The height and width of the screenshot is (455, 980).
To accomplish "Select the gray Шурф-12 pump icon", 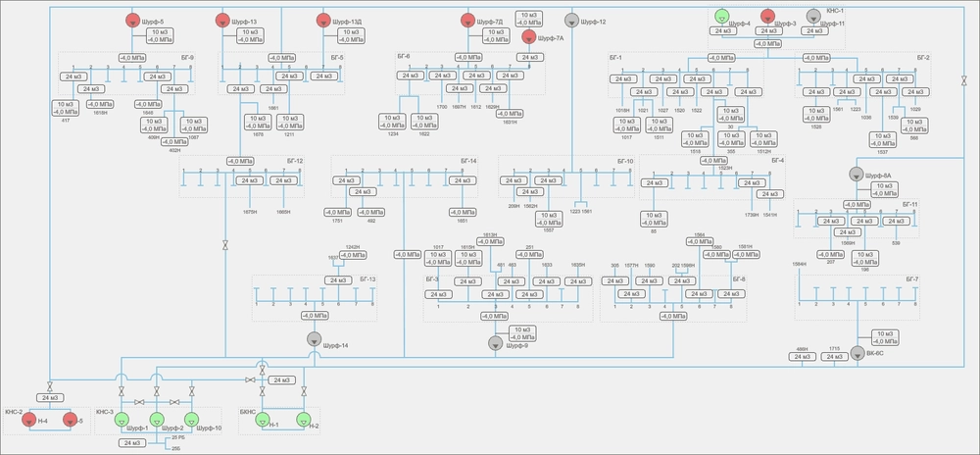I will point(571,21).
